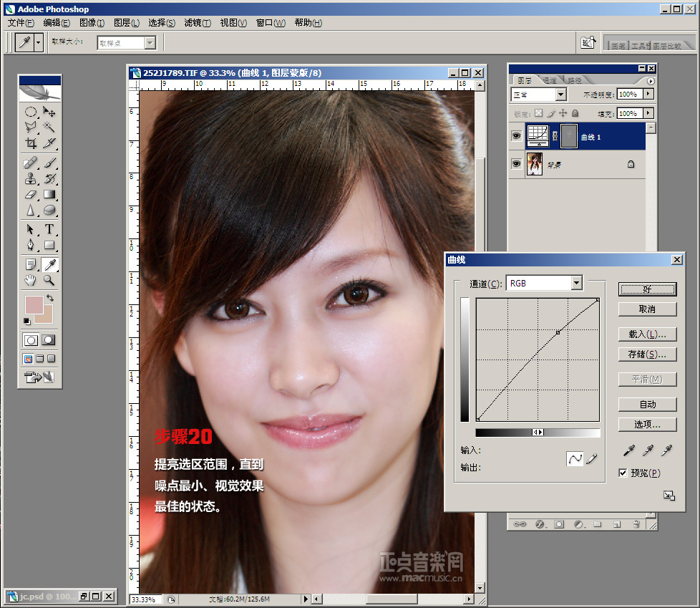Select the Hand tool
This screenshot has width=700, height=608.
31,280
